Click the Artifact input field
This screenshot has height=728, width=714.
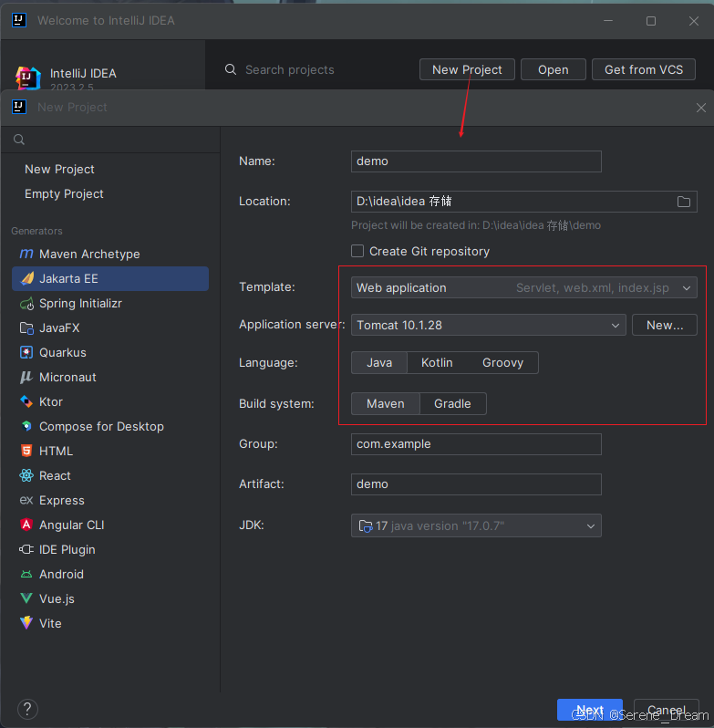[476, 484]
